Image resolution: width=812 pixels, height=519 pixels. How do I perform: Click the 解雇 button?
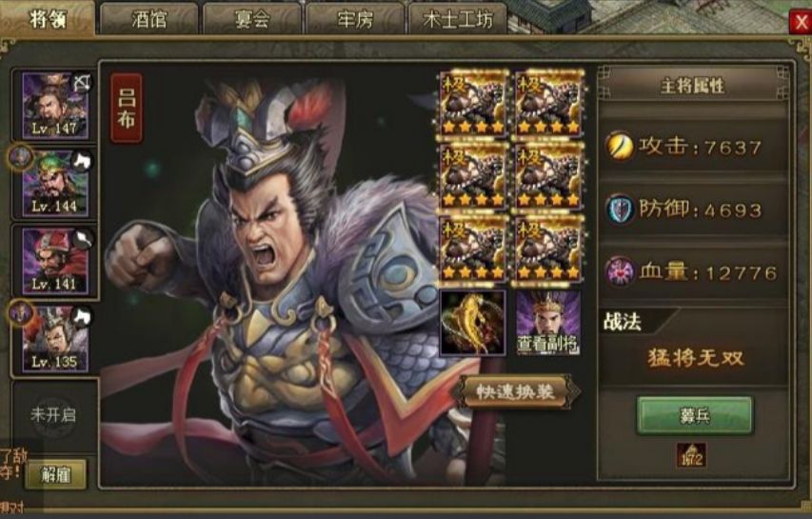pos(56,474)
